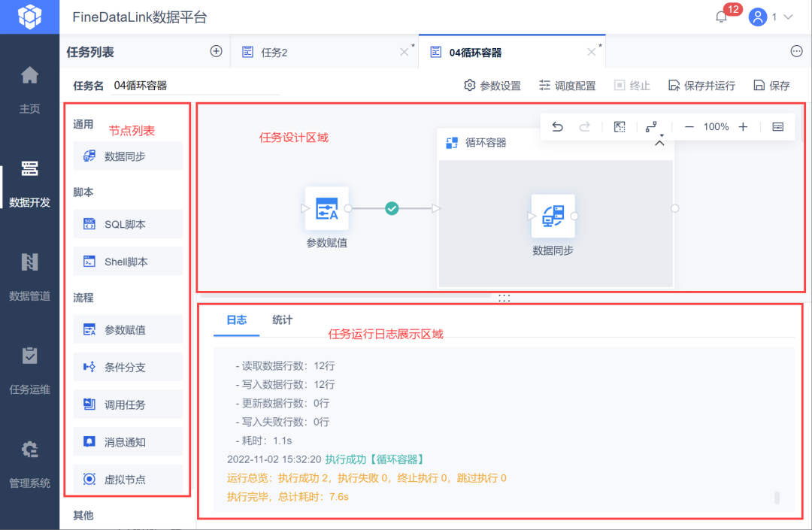Viewport: 812px width, 530px height.
Task: Click log line 耗时:1.1s
Action: [264, 441]
